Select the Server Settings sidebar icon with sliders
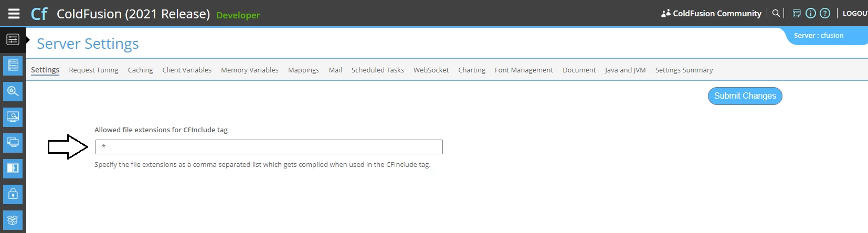 tap(13, 39)
